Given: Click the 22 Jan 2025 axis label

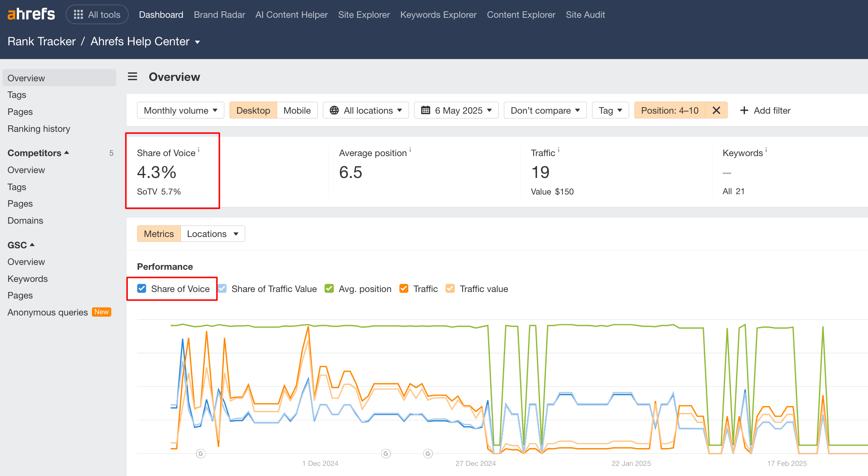Looking at the screenshot, I should pos(631,463).
